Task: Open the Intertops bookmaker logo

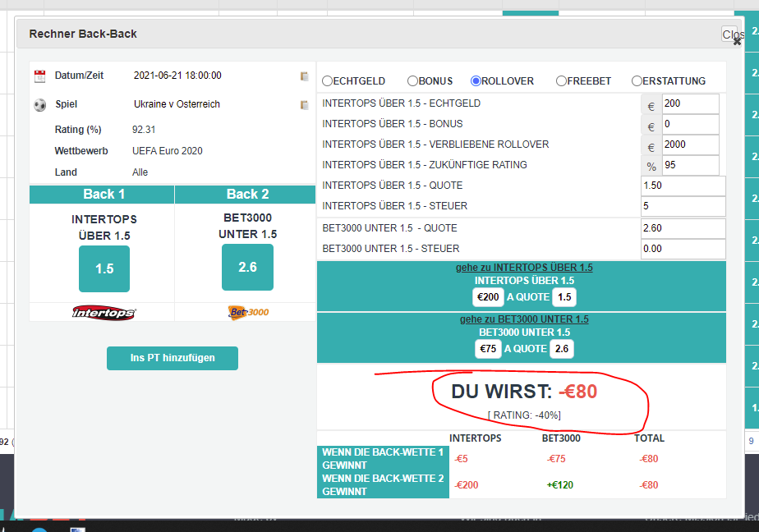Action: click(x=104, y=313)
